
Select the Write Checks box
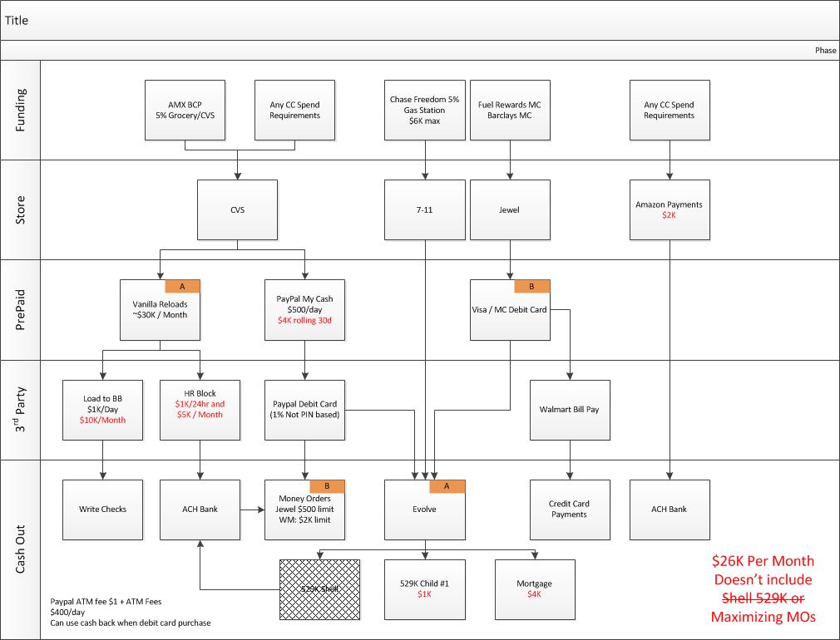(x=103, y=510)
